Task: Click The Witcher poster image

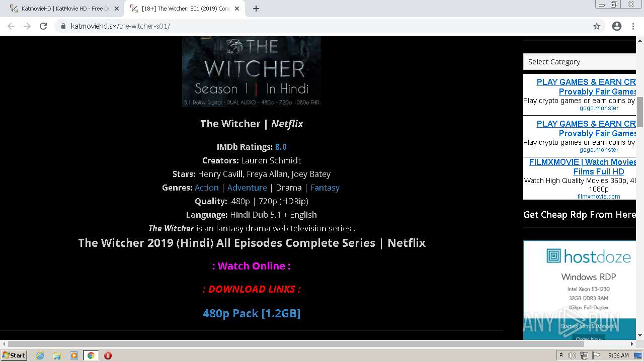Action: coord(252,71)
